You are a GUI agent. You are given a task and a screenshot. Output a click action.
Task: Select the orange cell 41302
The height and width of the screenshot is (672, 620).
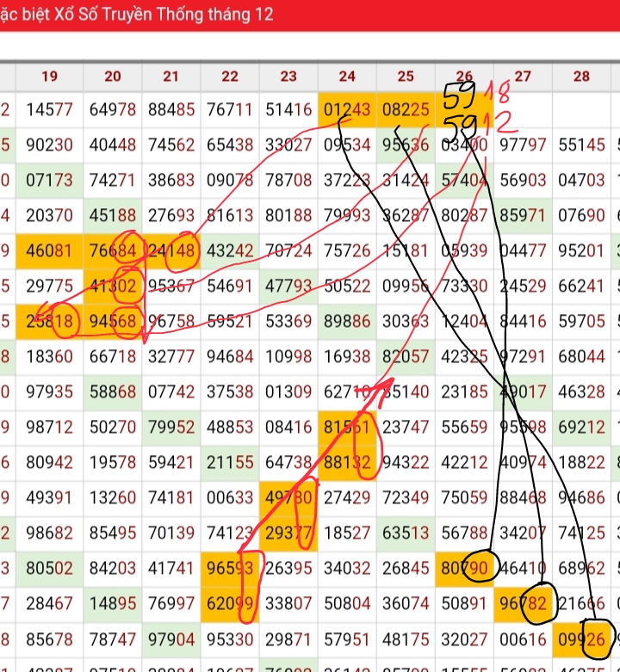click(x=113, y=286)
